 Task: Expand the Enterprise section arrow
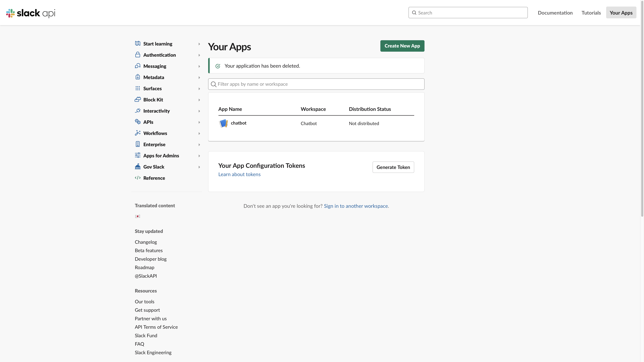pyautogui.click(x=199, y=145)
